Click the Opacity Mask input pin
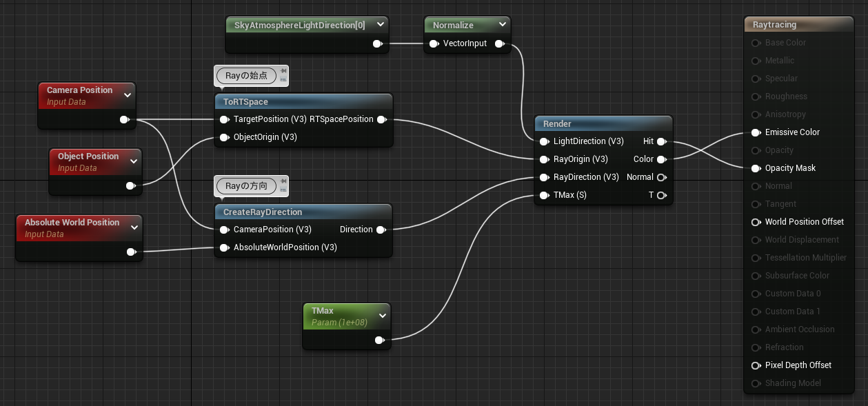The width and height of the screenshot is (868, 406). 756,168
